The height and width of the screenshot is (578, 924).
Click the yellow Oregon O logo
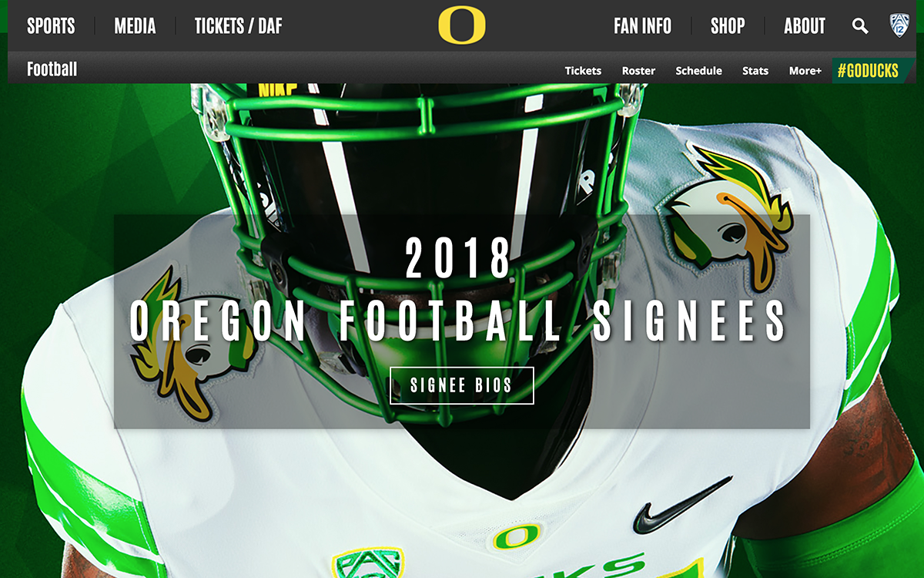(462, 25)
